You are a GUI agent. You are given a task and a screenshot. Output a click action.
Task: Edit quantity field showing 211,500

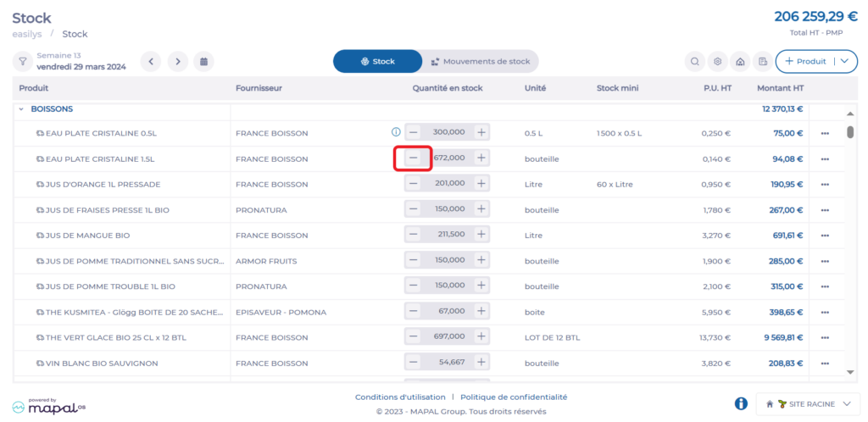(448, 235)
